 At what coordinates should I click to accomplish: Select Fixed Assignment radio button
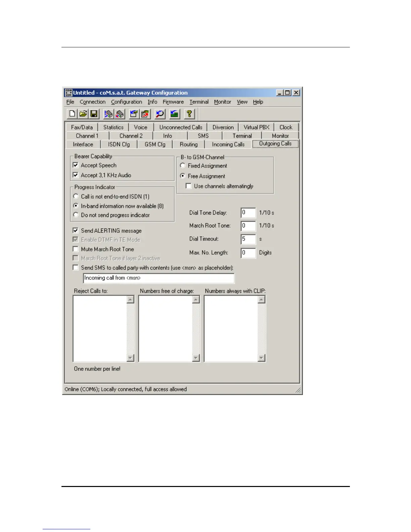[183, 166]
